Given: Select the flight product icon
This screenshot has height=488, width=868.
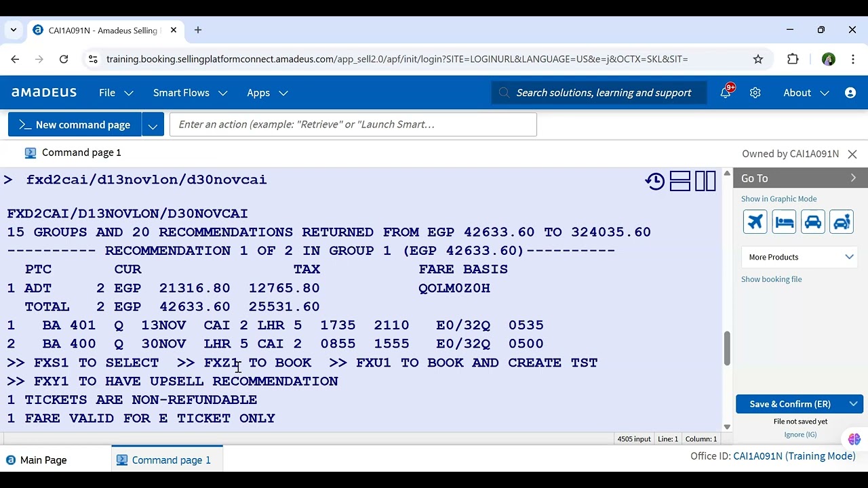Looking at the screenshot, I should pyautogui.click(x=755, y=222).
